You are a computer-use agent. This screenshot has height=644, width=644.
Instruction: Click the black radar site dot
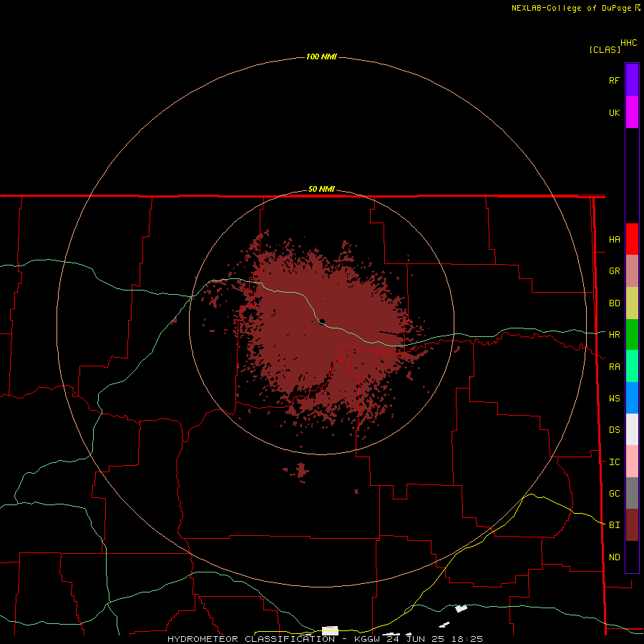(x=323, y=321)
